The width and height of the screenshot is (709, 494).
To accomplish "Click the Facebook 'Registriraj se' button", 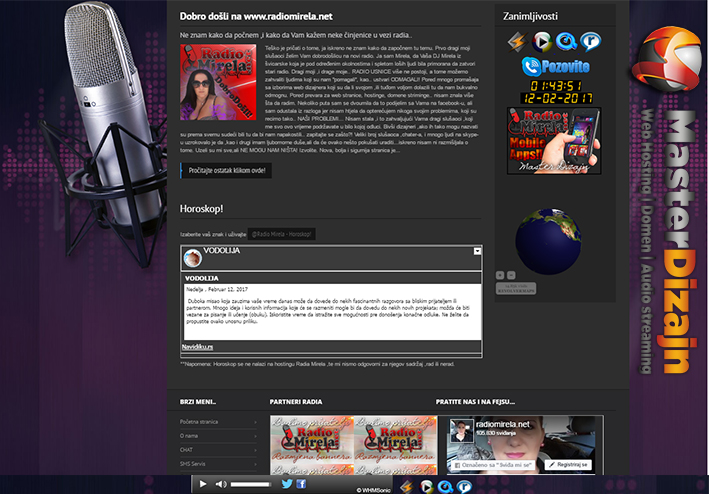I will click(570, 465).
